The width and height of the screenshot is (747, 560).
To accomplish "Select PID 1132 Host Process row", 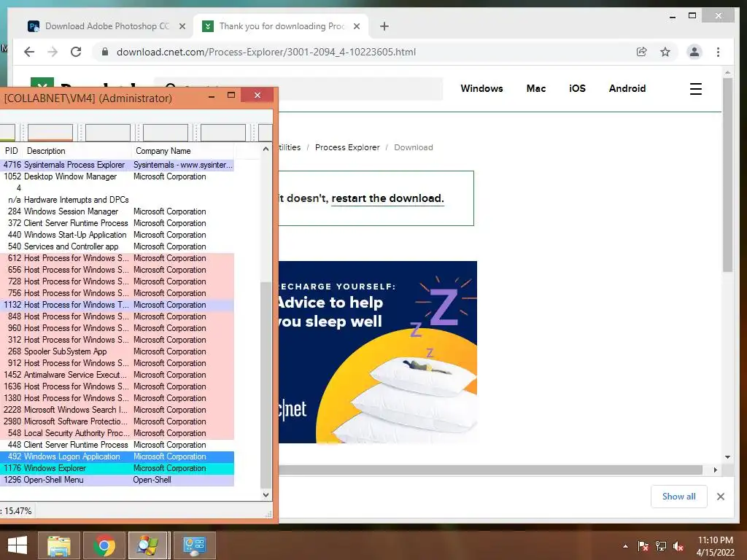I will click(x=117, y=305).
